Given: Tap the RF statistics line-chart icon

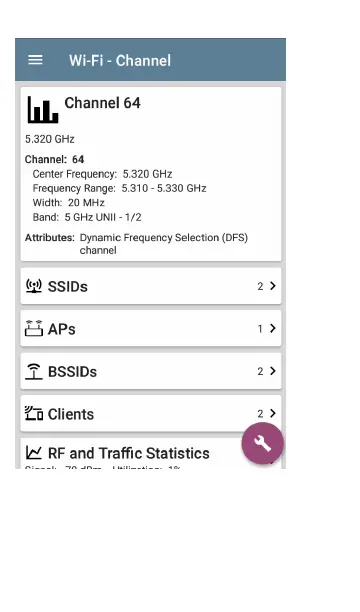Looking at the screenshot, I should click(x=34, y=453).
